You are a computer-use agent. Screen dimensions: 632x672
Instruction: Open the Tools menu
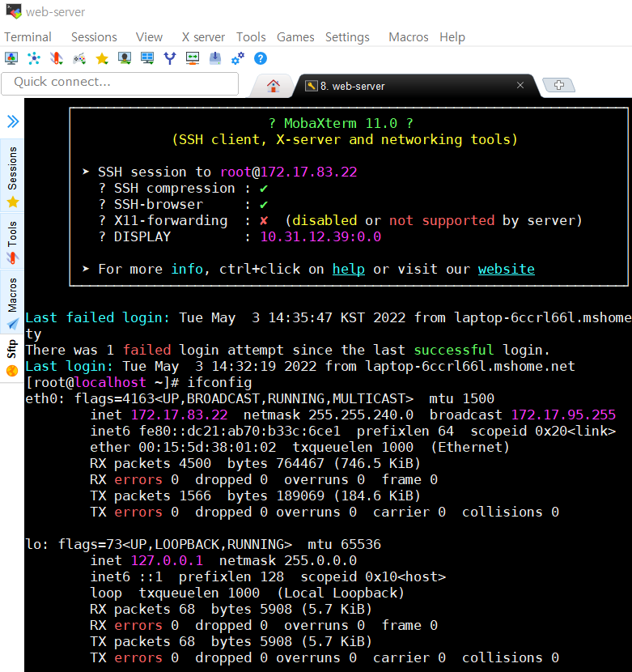coord(251,37)
